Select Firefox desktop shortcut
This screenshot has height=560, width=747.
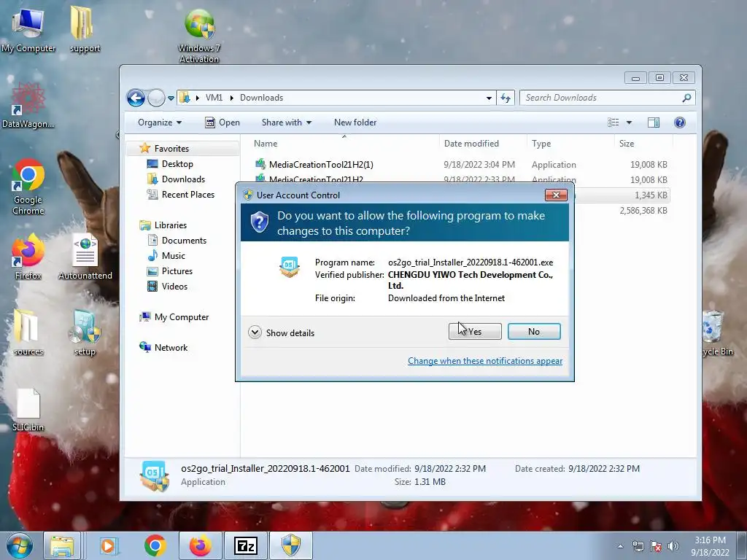(x=28, y=256)
